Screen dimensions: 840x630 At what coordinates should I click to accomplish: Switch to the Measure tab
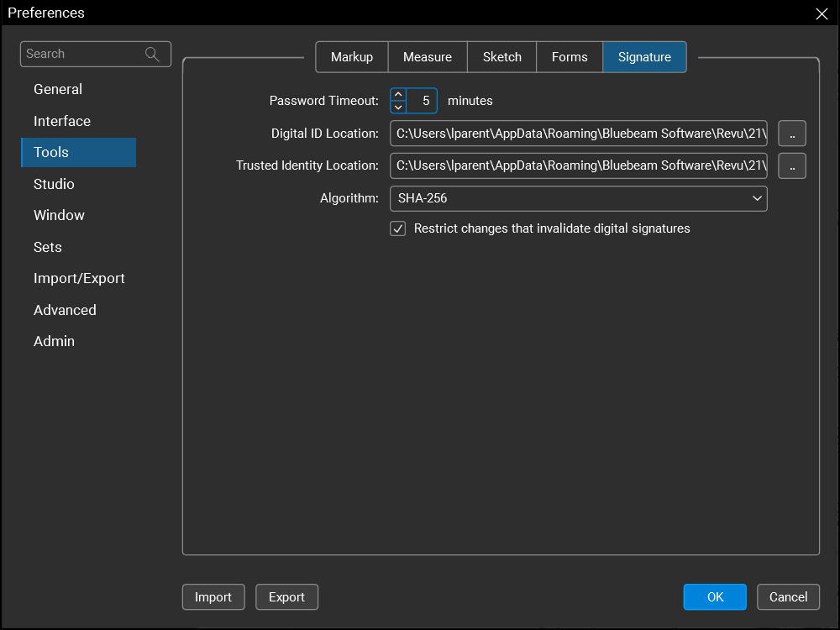(427, 57)
